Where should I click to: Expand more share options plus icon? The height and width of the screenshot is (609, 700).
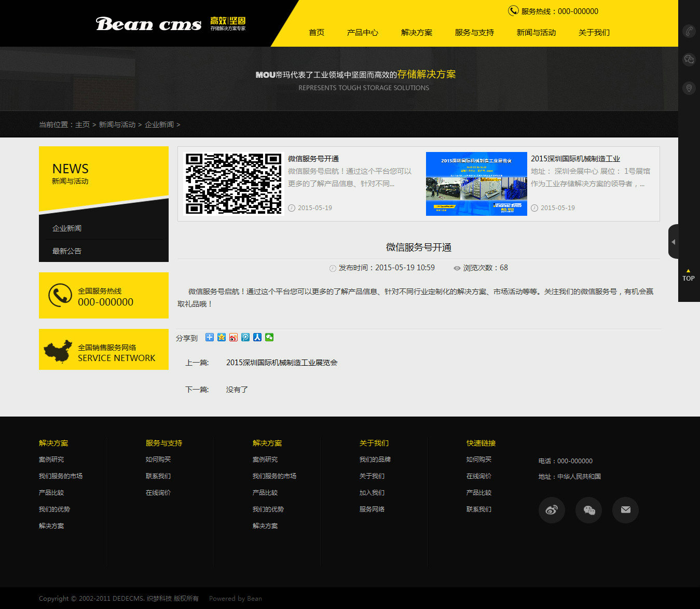[x=210, y=337]
